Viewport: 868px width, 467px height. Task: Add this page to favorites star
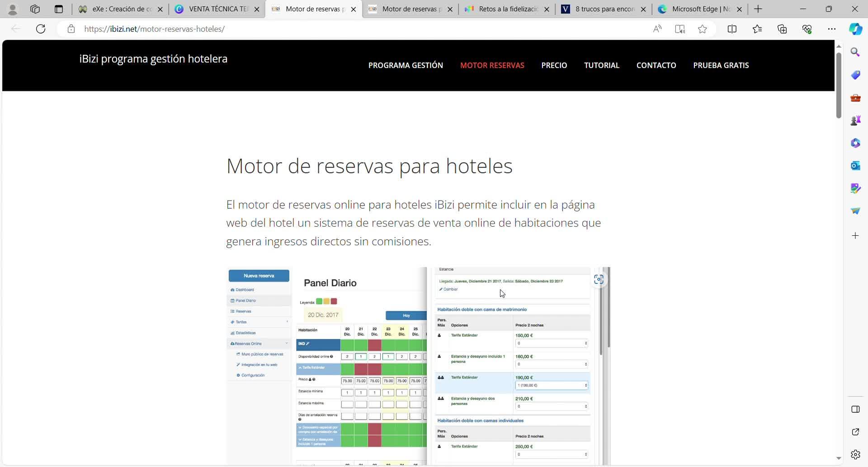click(x=702, y=29)
